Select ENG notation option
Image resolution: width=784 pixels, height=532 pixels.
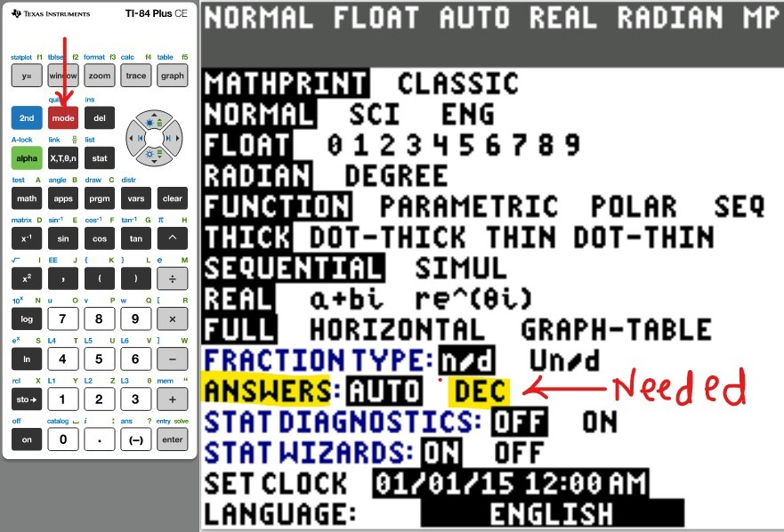468,115
